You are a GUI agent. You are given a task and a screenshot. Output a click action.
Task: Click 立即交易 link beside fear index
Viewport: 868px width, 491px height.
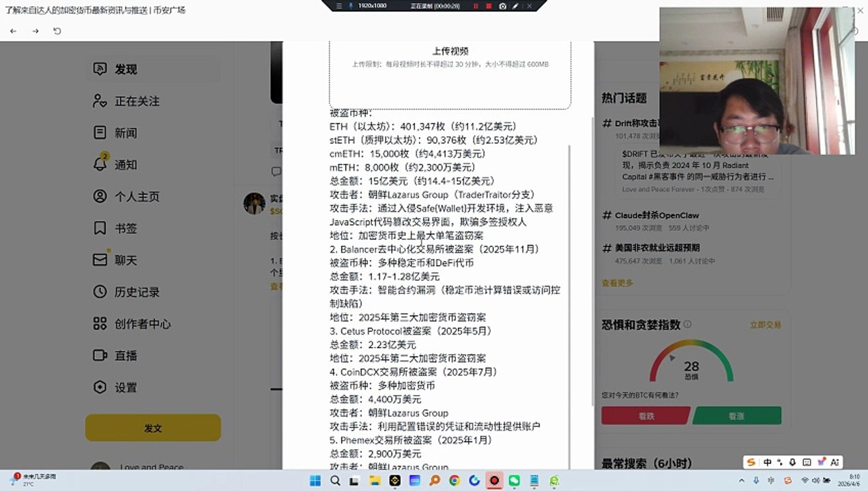[x=765, y=325]
